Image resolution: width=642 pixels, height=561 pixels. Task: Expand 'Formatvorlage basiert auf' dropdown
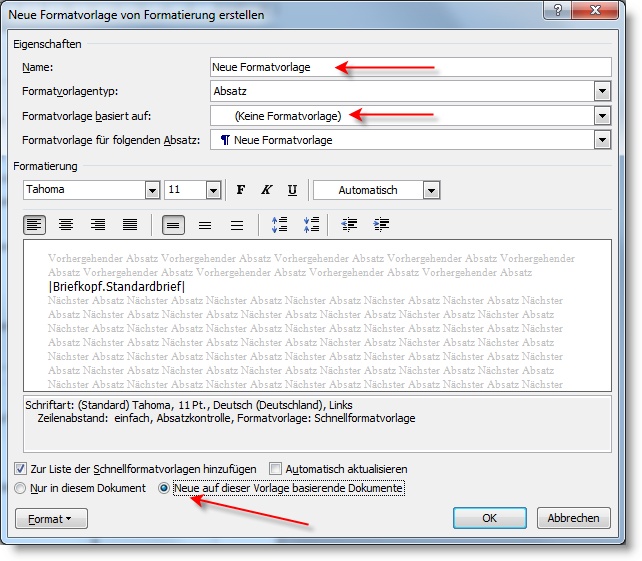(x=601, y=116)
